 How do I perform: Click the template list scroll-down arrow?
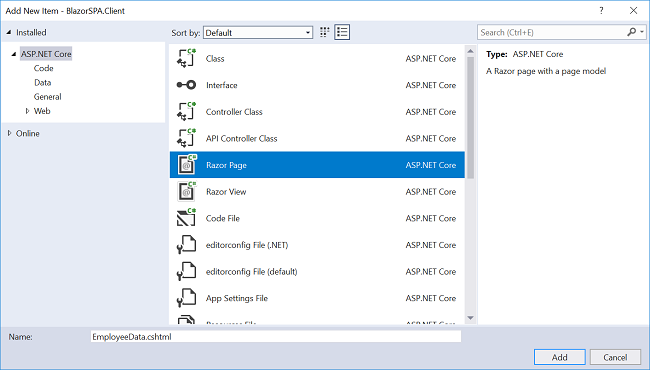(470, 318)
